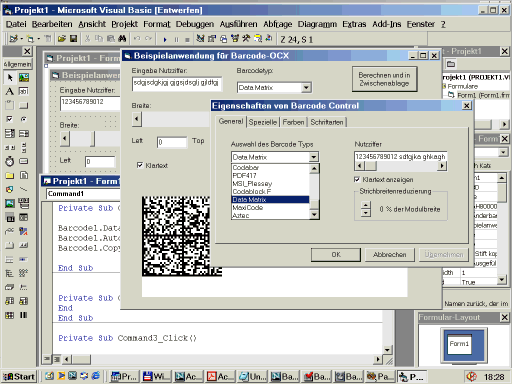
Task: Select the ComboBox control tool
Action: tap(10, 133)
